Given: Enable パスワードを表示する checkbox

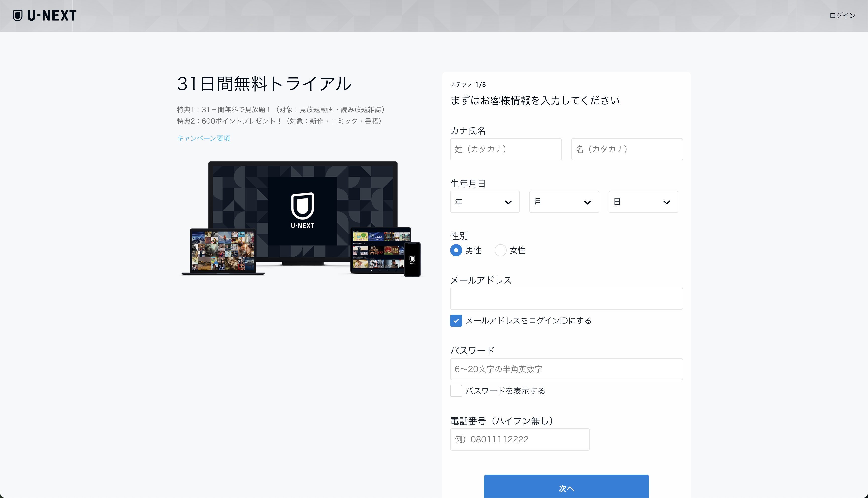Looking at the screenshot, I should [x=456, y=391].
